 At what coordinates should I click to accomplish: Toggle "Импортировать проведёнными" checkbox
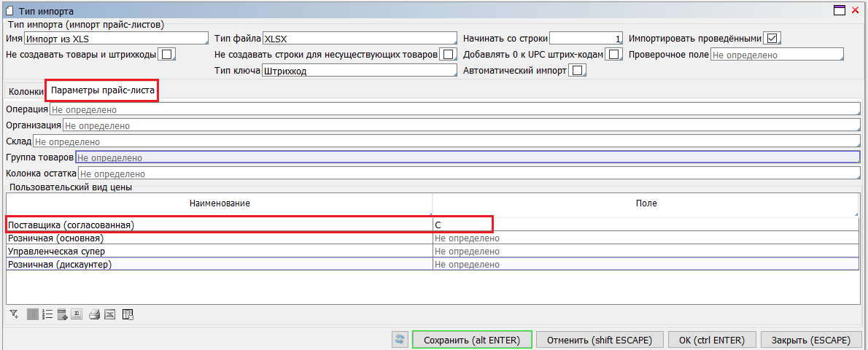[x=772, y=38]
